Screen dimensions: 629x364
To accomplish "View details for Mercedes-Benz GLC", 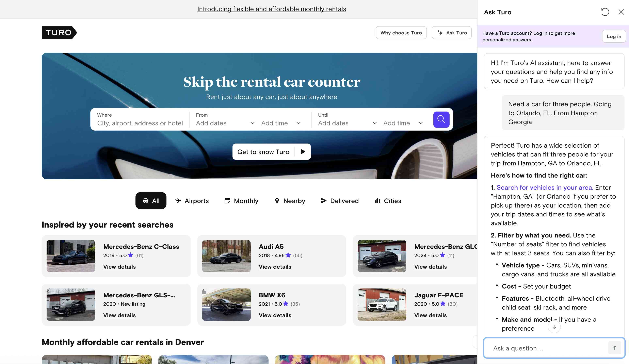I will point(431,267).
